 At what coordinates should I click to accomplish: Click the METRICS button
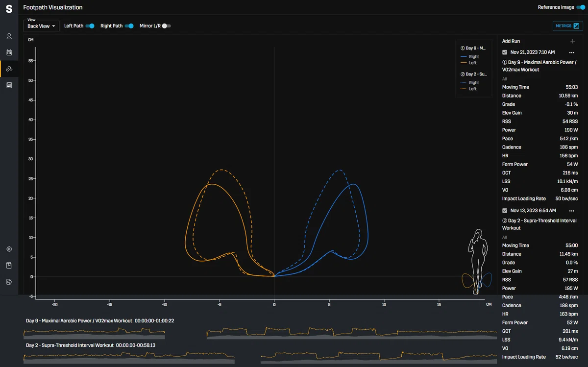point(567,26)
